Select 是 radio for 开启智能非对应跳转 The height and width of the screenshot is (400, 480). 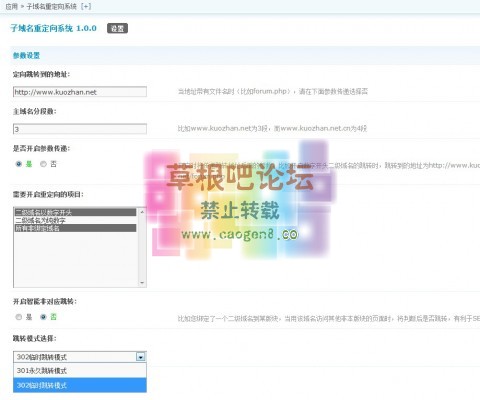(x=19, y=317)
